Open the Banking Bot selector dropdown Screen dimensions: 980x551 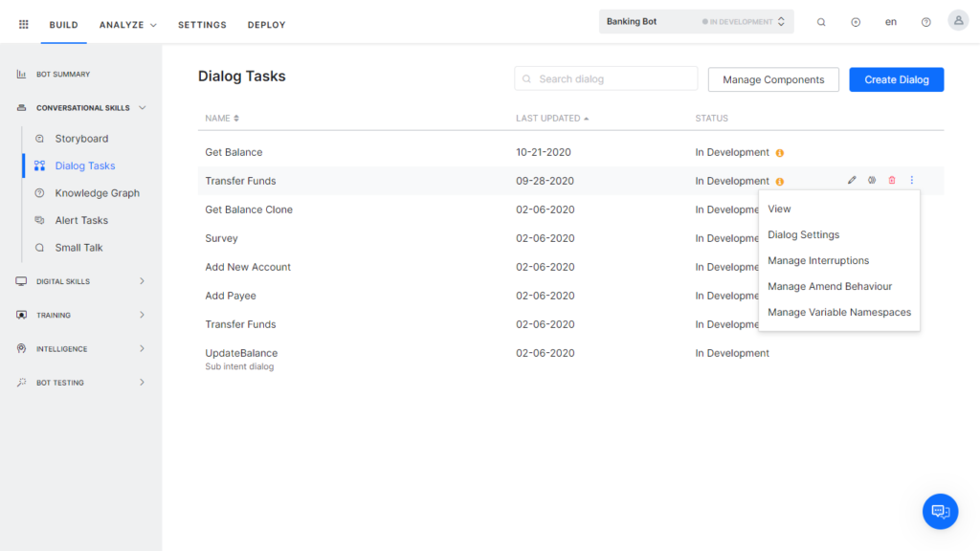[x=696, y=22]
